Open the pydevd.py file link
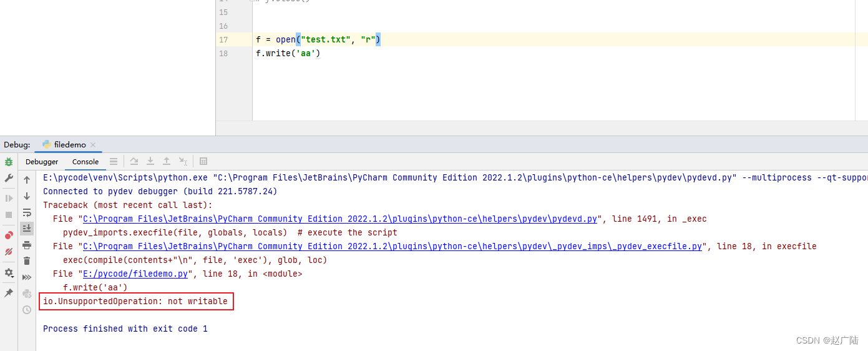Screen dimensions: 868x351 (340, 219)
